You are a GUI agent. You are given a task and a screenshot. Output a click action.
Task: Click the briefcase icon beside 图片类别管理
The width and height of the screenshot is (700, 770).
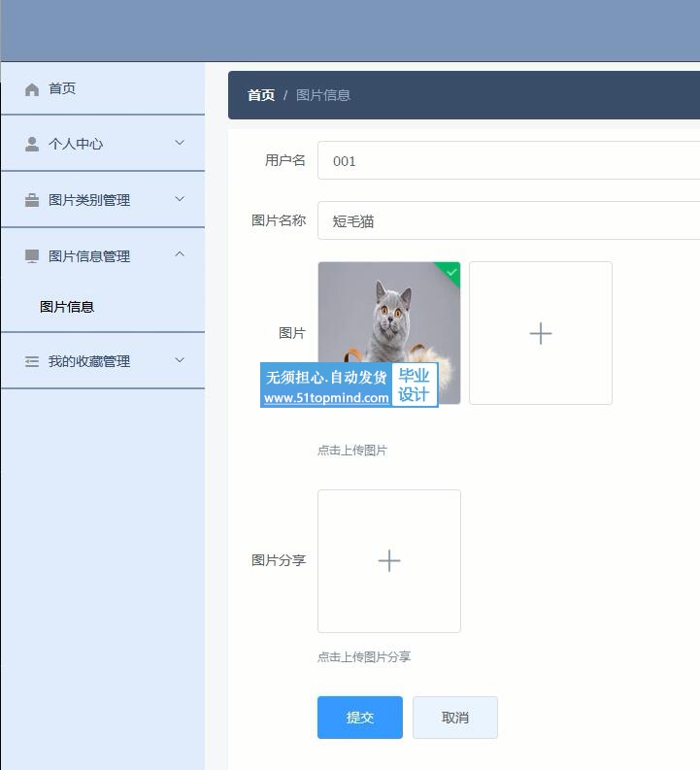click(32, 200)
